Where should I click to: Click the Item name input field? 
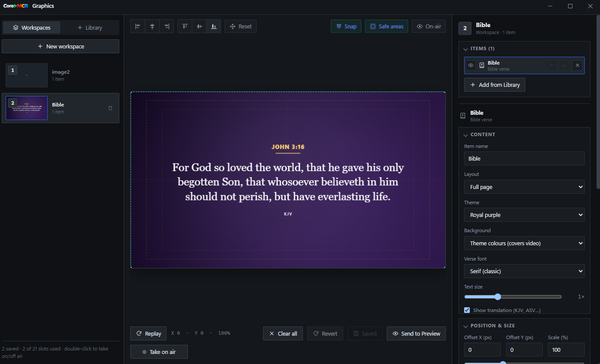coord(524,158)
